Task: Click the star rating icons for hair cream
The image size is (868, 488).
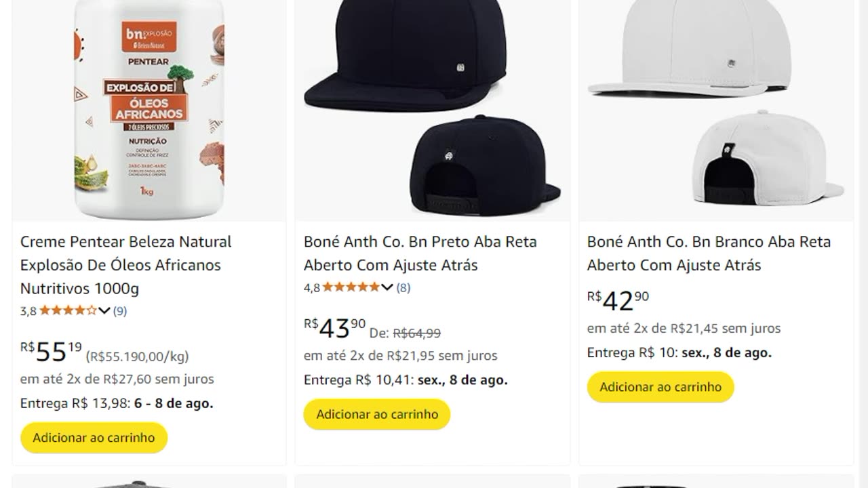Action: click(68, 311)
